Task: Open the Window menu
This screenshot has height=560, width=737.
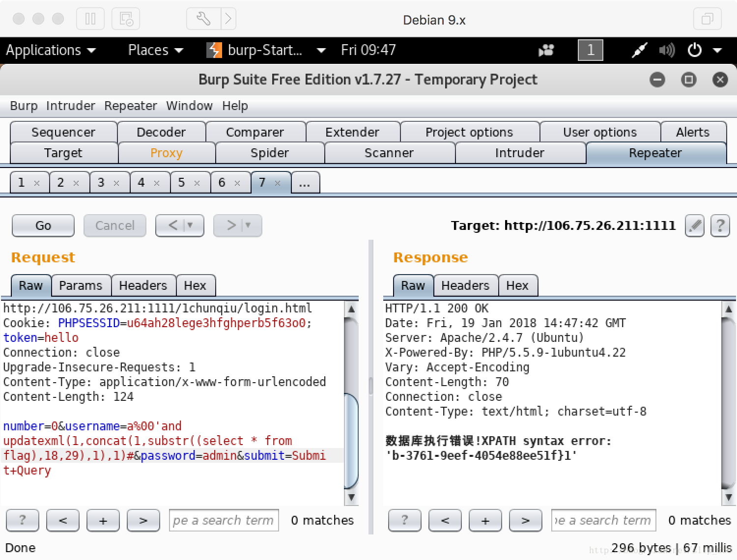Action: tap(189, 106)
